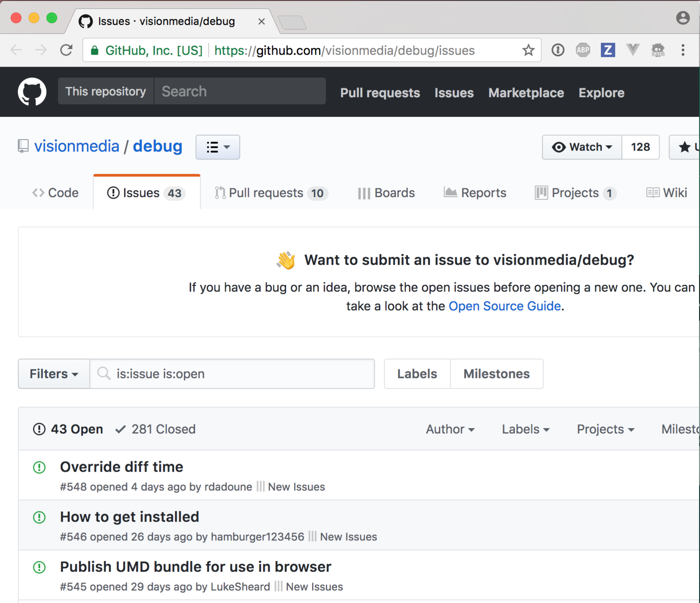Open the 1Password extension icon
The height and width of the screenshot is (603, 700).
(557, 50)
